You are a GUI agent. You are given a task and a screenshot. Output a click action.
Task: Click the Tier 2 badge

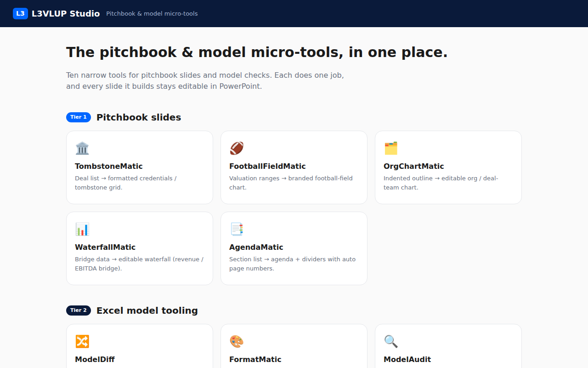(79, 310)
